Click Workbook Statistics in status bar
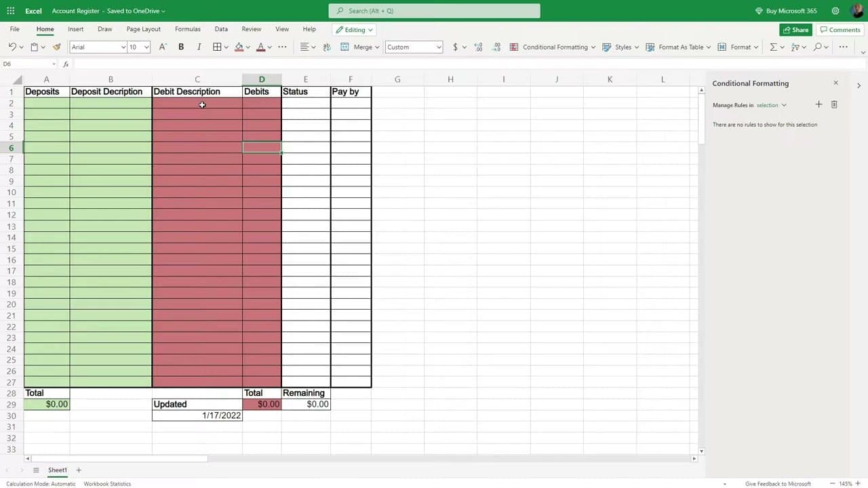868x488 pixels. click(107, 484)
